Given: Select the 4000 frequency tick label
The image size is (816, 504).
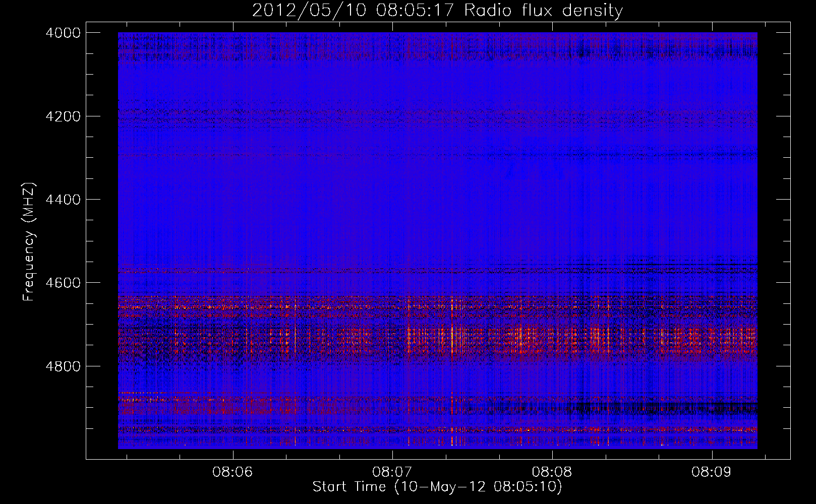Looking at the screenshot, I should [x=63, y=33].
